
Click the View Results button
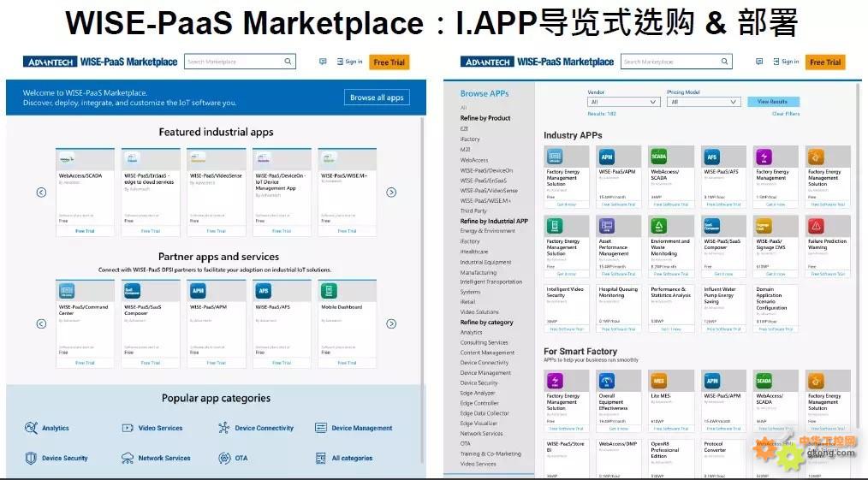click(x=773, y=102)
